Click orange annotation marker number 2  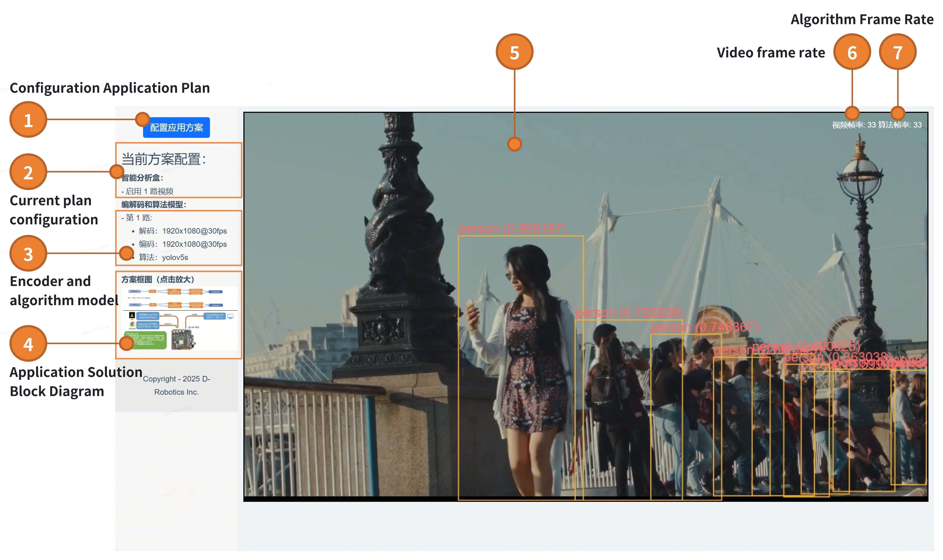click(28, 172)
